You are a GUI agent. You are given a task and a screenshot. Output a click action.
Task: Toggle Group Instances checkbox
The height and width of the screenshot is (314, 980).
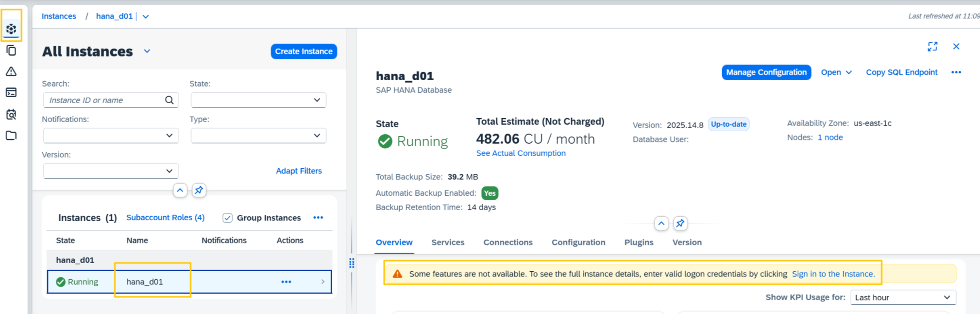coord(227,218)
